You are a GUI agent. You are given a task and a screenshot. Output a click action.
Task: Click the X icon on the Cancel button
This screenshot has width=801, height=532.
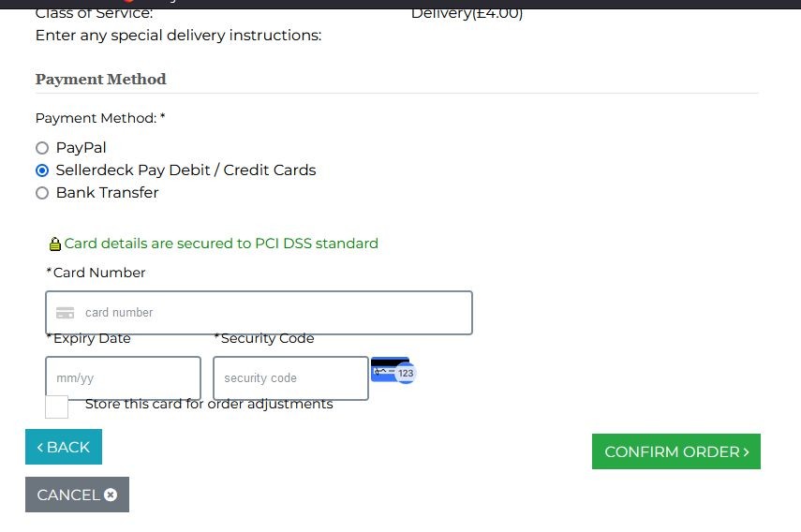pos(111,495)
